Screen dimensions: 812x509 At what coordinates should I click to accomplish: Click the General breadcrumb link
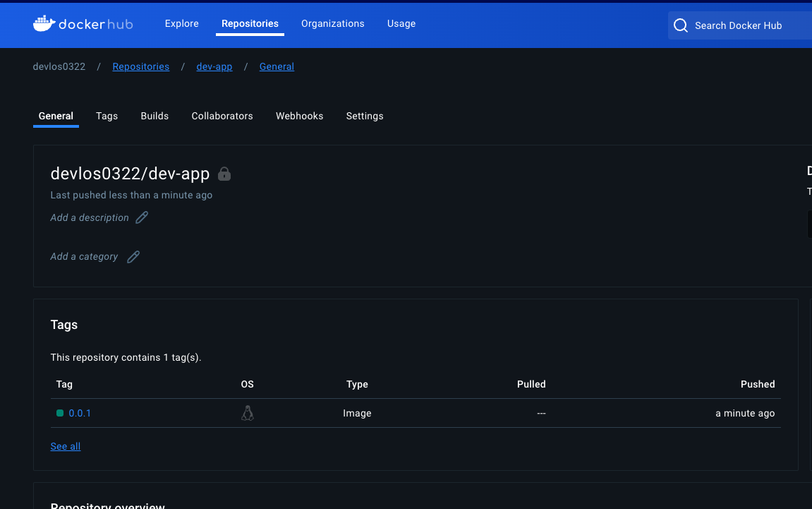coord(277,67)
